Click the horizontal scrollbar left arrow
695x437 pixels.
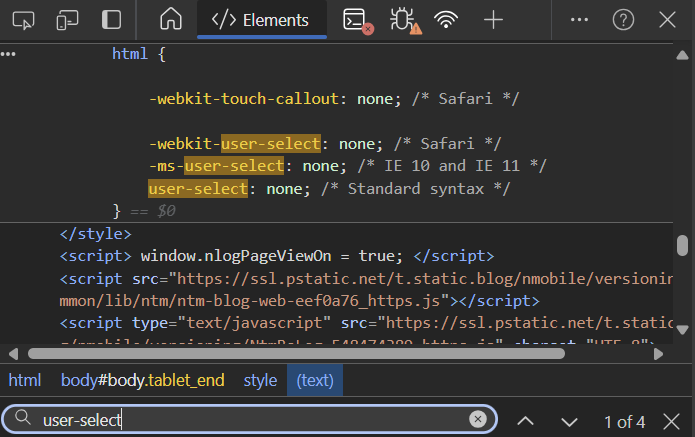coord(13,354)
